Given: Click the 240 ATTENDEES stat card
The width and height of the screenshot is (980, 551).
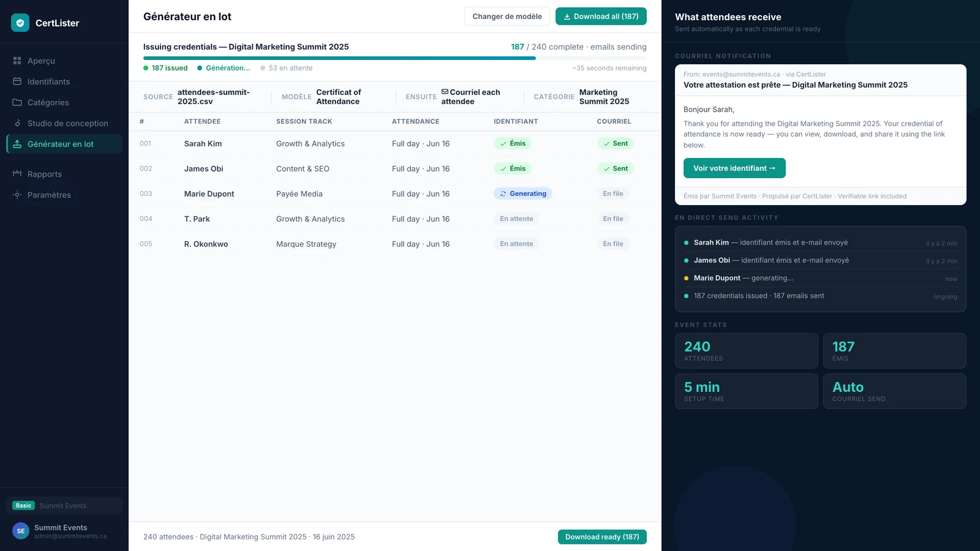Looking at the screenshot, I should point(747,351).
